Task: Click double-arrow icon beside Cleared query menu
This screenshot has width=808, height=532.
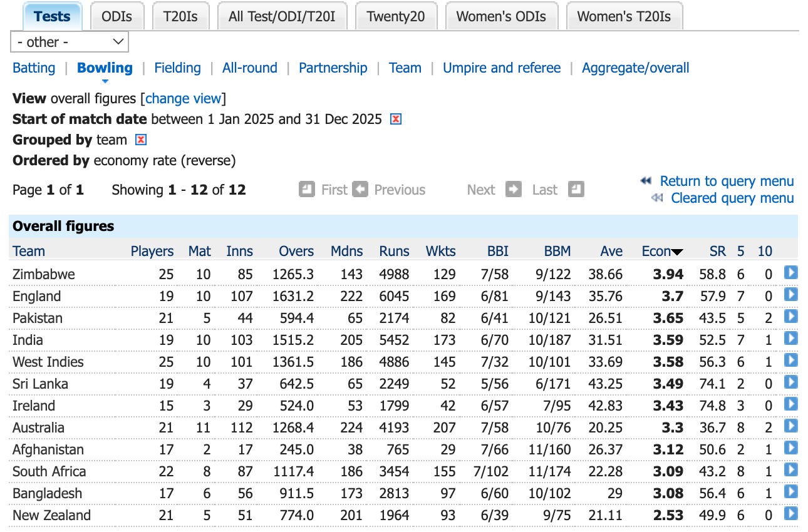Action: [x=657, y=198]
